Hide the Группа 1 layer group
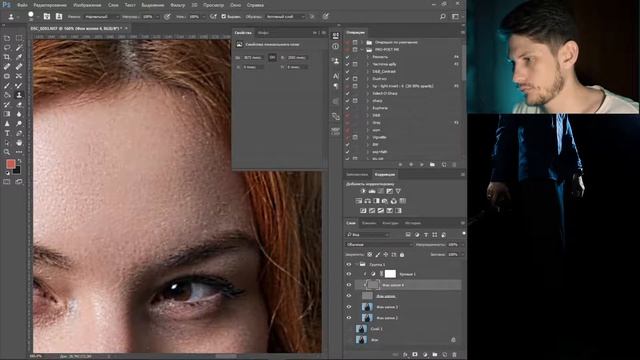The image size is (640, 360). click(x=349, y=264)
